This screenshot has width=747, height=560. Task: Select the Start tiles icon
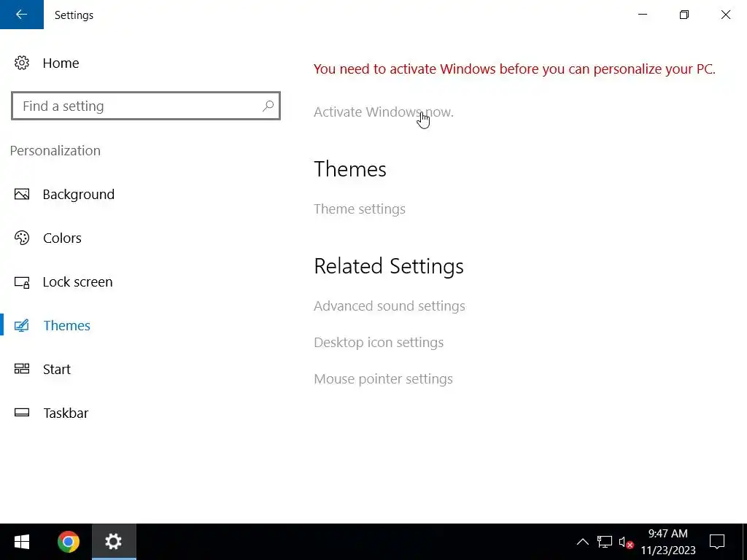click(21, 369)
